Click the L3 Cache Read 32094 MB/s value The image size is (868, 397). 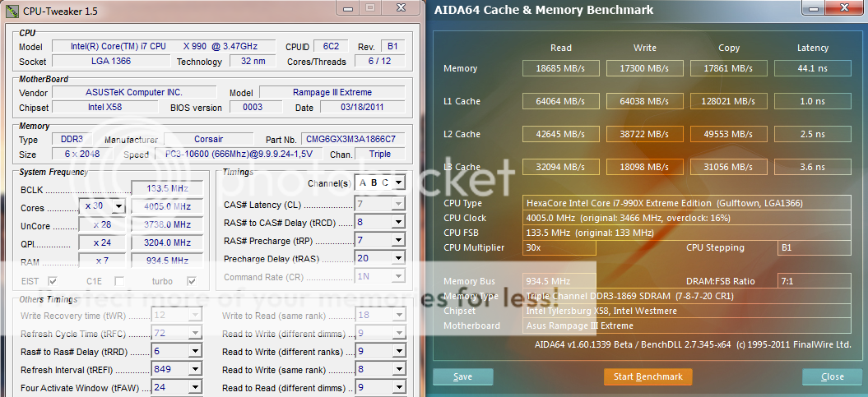pos(561,166)
